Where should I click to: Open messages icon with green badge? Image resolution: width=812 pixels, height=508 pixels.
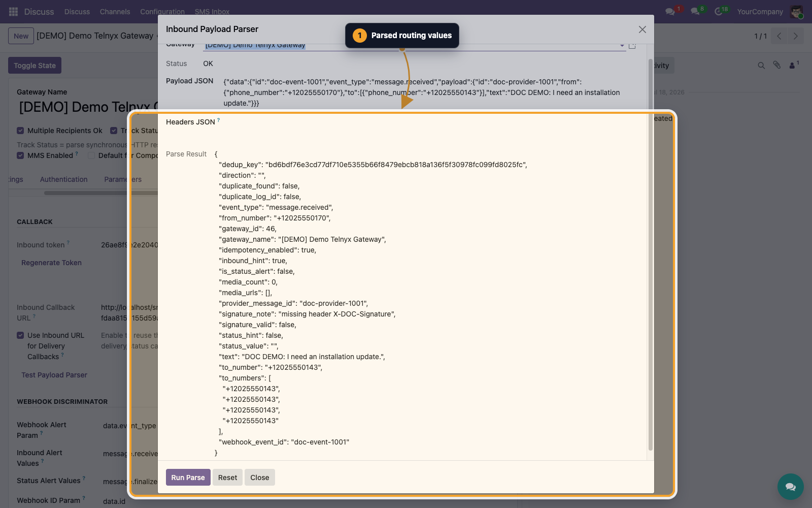pos(696,11)
